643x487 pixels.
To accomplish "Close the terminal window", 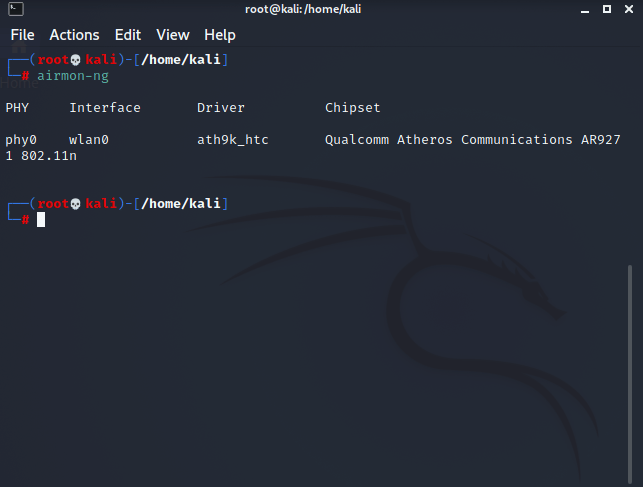I will 629,9.
